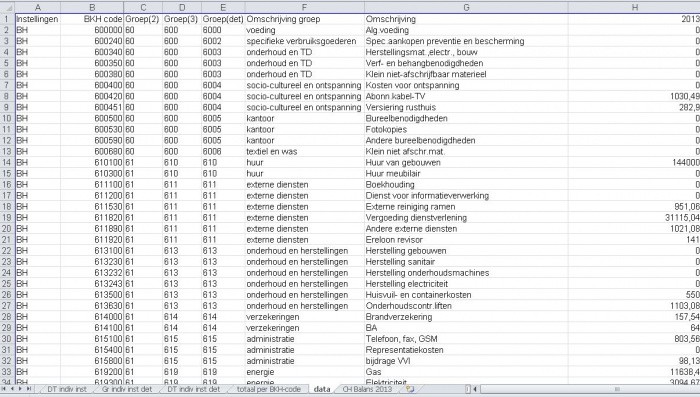Switch to the 'totaal per BKH-code' sheet
Image resolution: width=700 pixels, height=397 pixels.
pyautogui.click(x=268, y=389)
